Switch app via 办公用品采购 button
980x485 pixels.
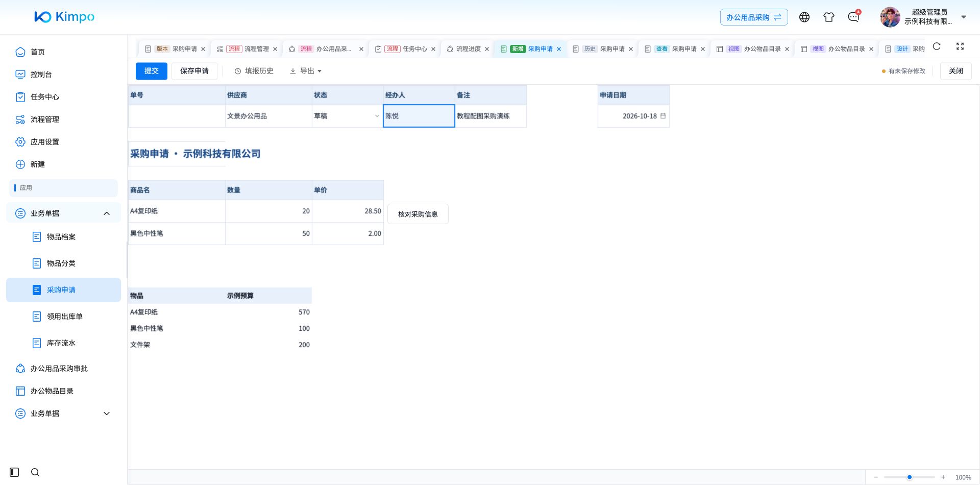coord(754,17)
